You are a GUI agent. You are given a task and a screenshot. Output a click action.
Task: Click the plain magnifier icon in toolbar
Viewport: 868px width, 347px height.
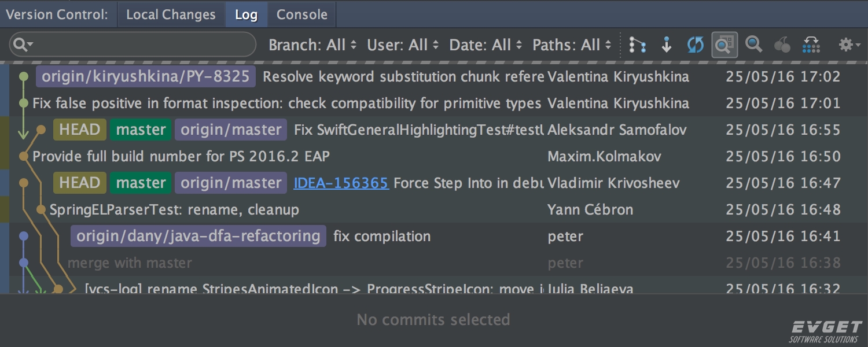(753, 45)
